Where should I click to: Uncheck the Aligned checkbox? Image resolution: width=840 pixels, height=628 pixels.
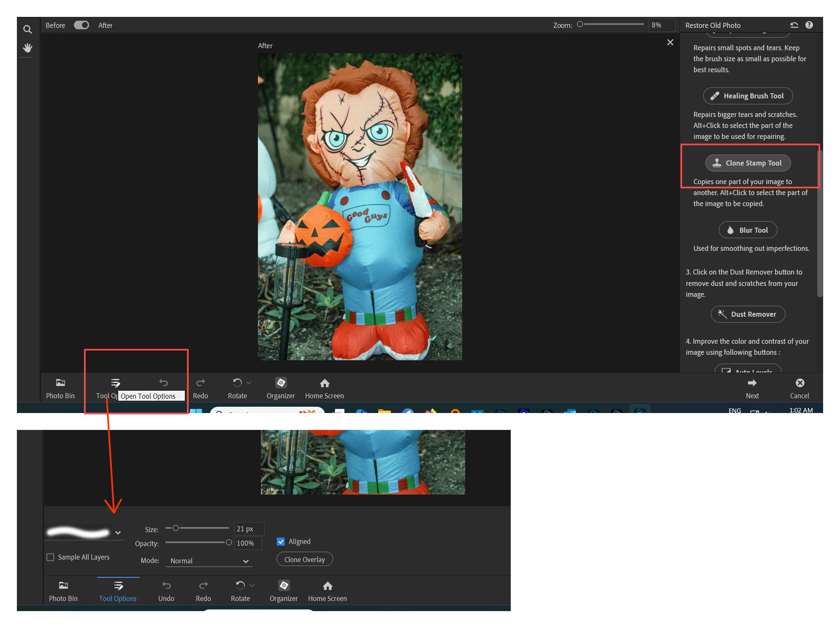281,541
